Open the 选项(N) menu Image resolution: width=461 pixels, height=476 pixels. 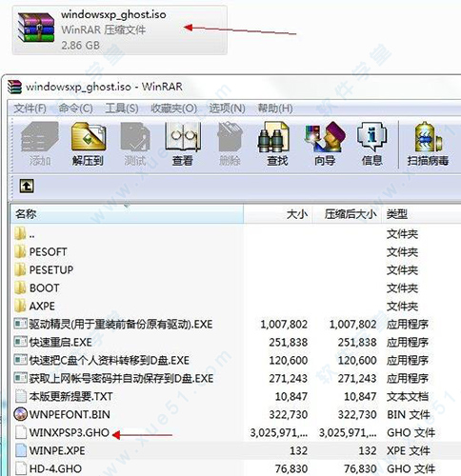(x=227, y=109)
